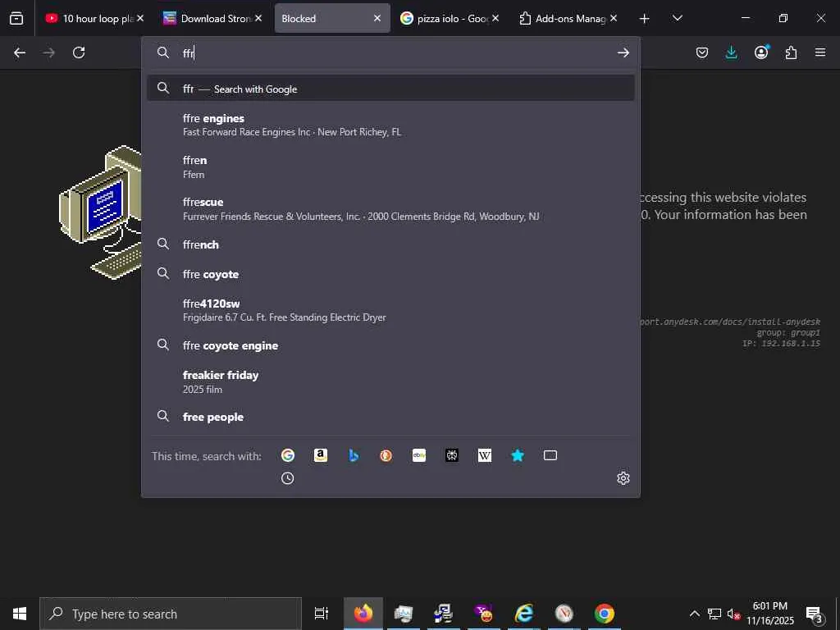Open Firefox from the taskbar
The height and width of the screenshot is (630, 840).
point(363,614)
